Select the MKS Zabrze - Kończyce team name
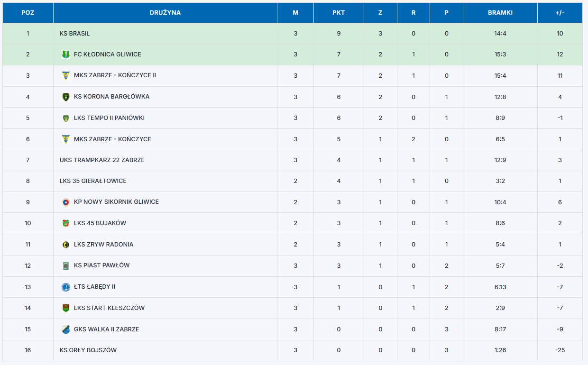 click(112, 139)
